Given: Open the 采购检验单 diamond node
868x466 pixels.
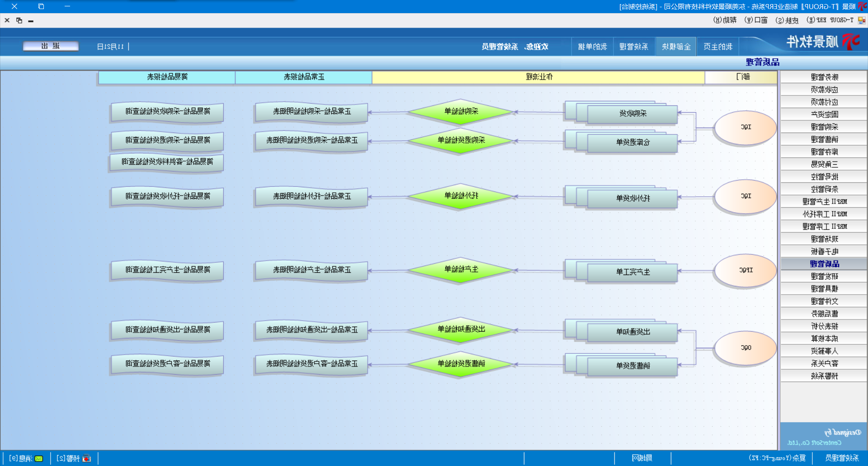Looking at the screenshot, I should tap(461, 111).
